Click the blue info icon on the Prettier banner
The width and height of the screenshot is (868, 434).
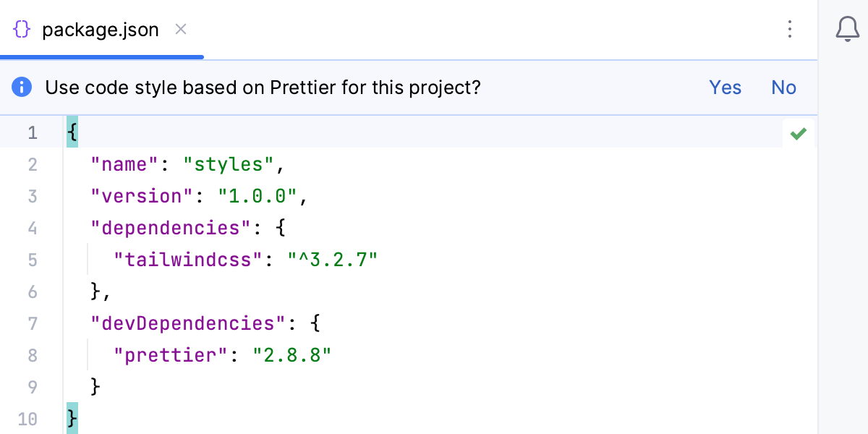(x=22, y=87)
